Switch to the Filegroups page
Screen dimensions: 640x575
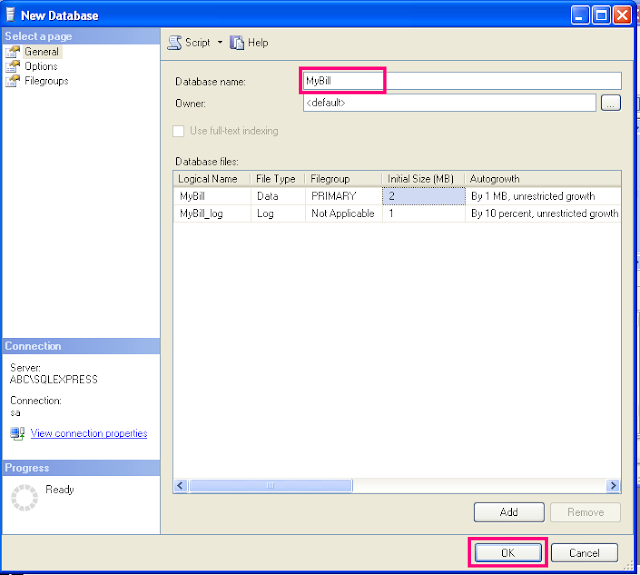pos(46,81)
